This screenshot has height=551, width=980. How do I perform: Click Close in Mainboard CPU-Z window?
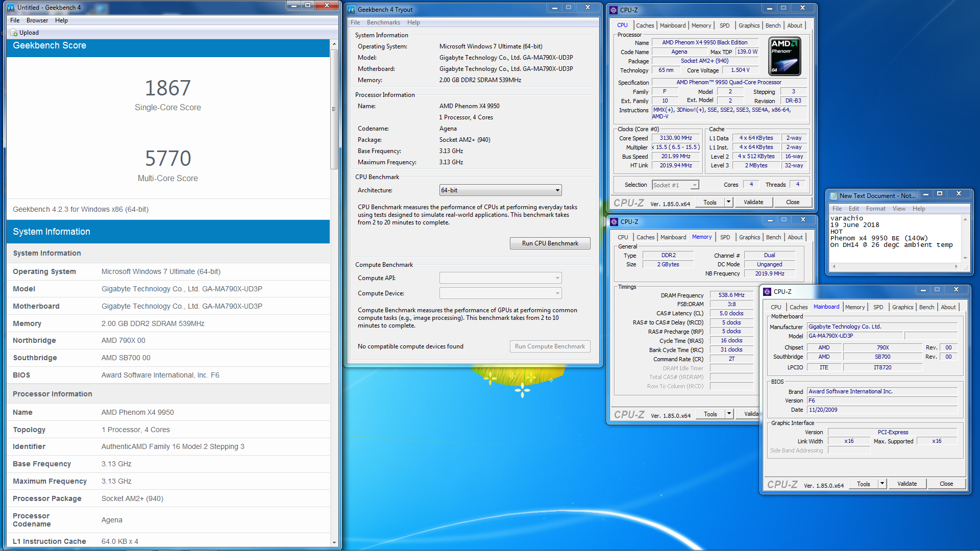(x=946, y=484)
